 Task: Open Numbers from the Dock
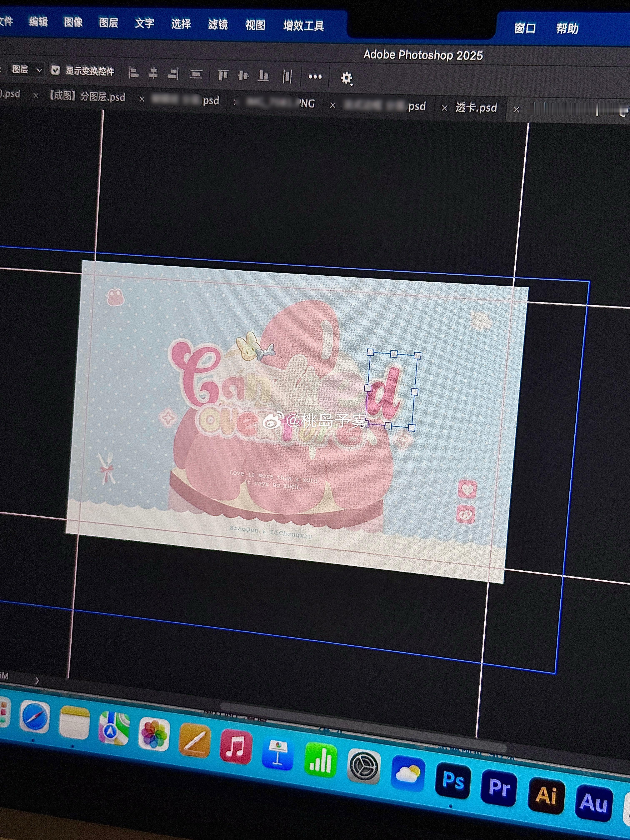point(321,760)
